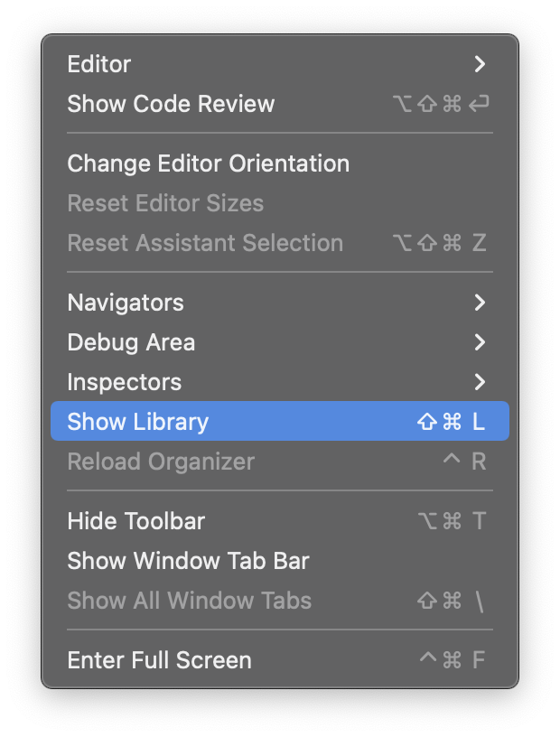Choose Change Editor Orientation
560x737 pixels.
[208, 163]
